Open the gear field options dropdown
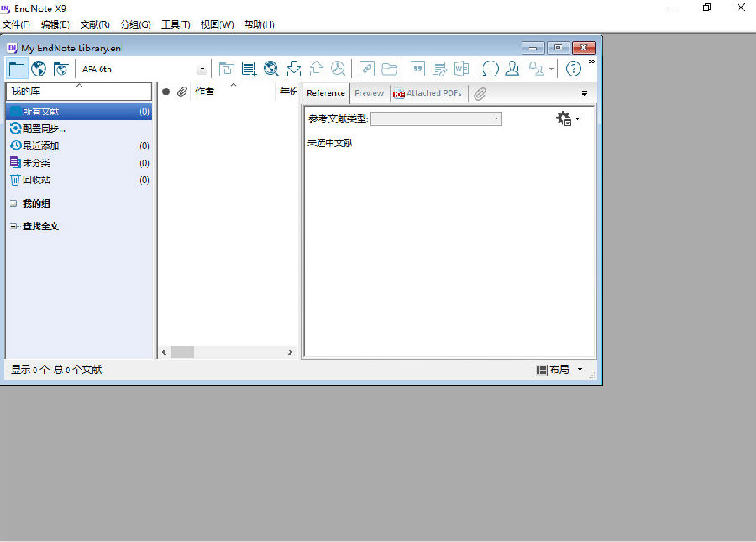 (x=568, y=118)
